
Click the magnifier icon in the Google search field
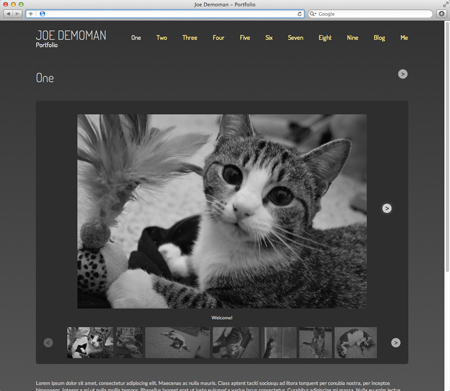point(312,14)
